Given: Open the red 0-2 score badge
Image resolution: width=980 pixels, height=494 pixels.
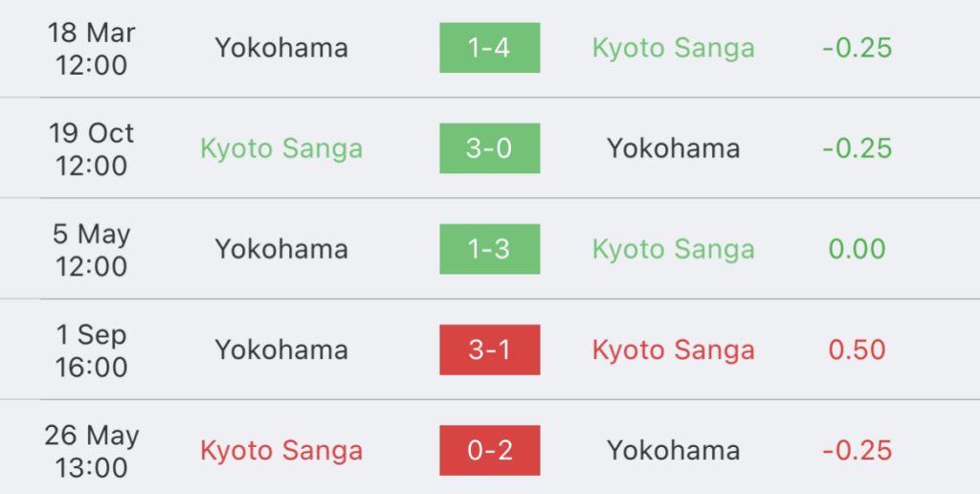Looking at the screenshot, I should point(489,450).
